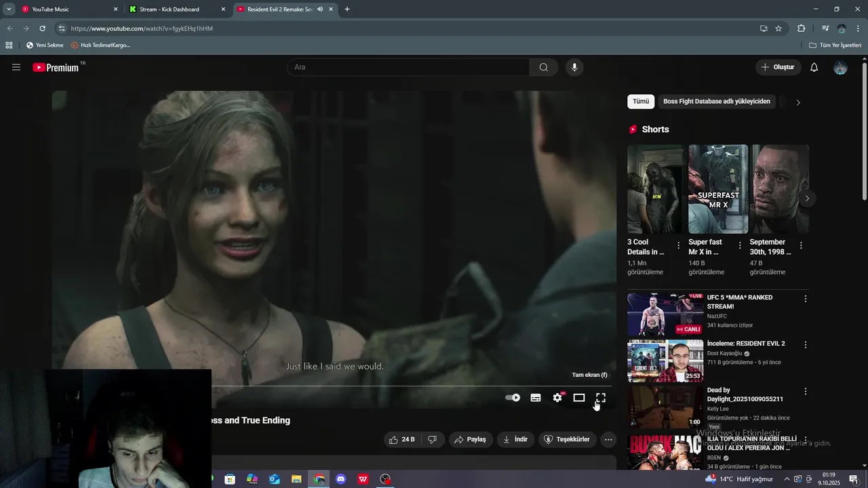
Task: Close the YouTube Music tab
Action: [115, 9]
